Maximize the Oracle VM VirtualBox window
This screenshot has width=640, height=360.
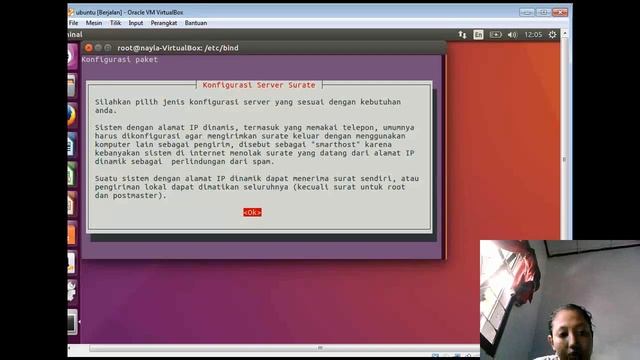pos(543,12)
